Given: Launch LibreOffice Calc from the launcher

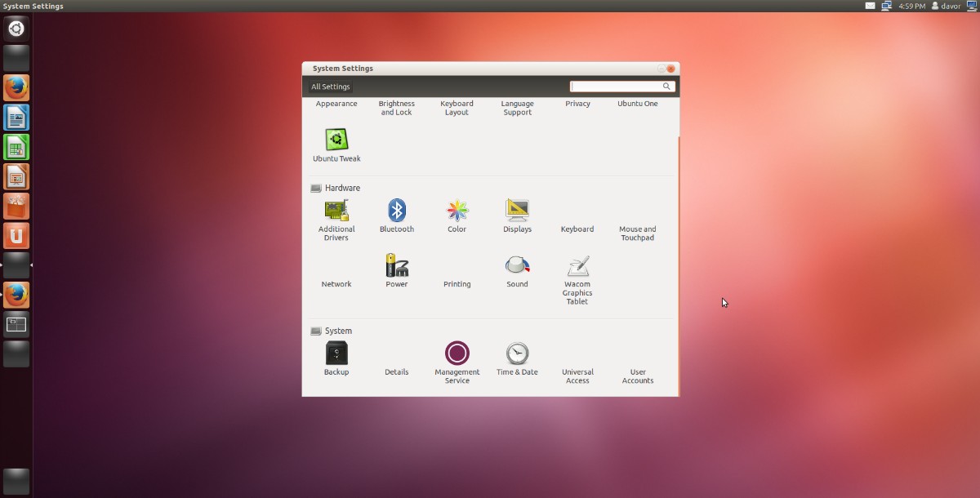Looking at the screenshot, I should pos(16,147).
